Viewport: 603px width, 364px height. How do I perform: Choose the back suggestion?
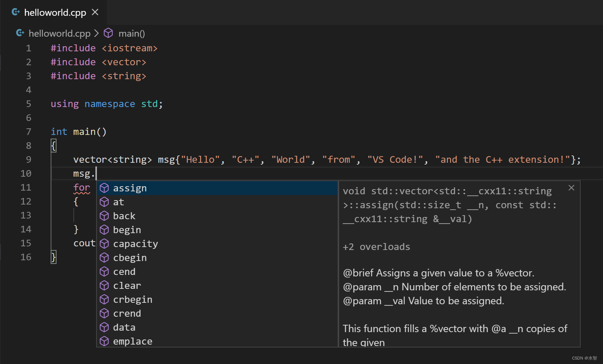[217, 216]
